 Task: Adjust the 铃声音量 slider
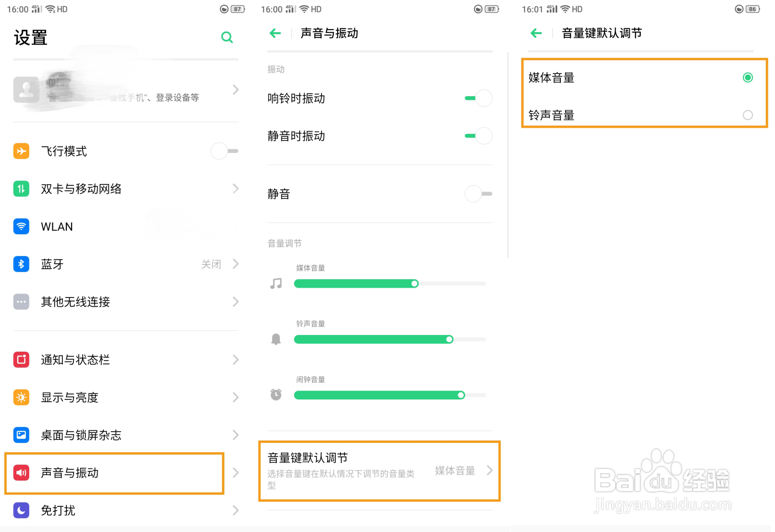390,339
